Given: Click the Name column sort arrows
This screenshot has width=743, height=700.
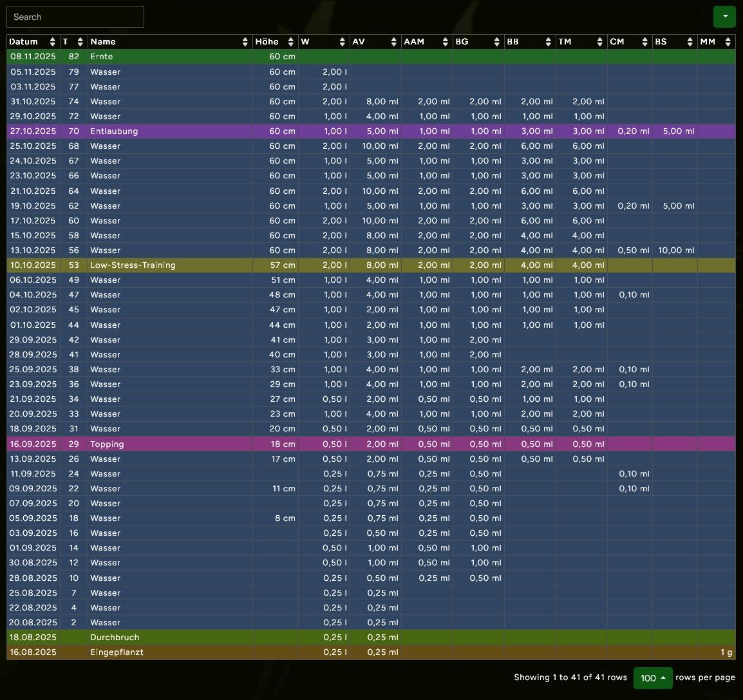Looking at the screenshot, I should click(245, 42).
